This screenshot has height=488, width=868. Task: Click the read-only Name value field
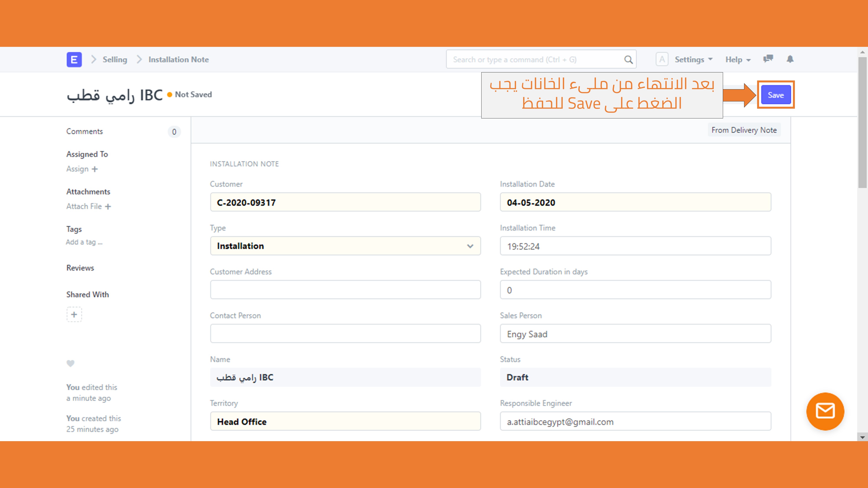point(345,377)
